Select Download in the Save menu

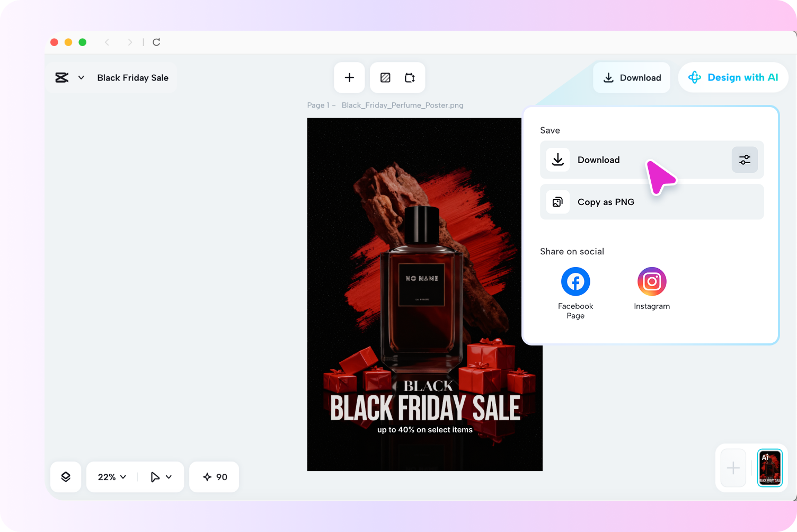pyautogui.click(x=599, y=159)
